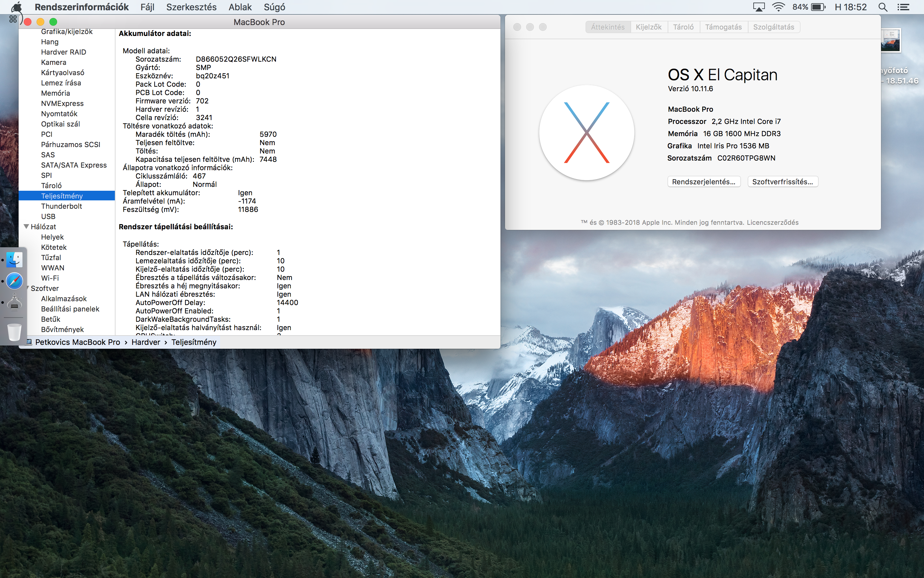Open System Information chip icon in Dock
The height and width of the screenshot is (578, 924).
coord(14,302)
